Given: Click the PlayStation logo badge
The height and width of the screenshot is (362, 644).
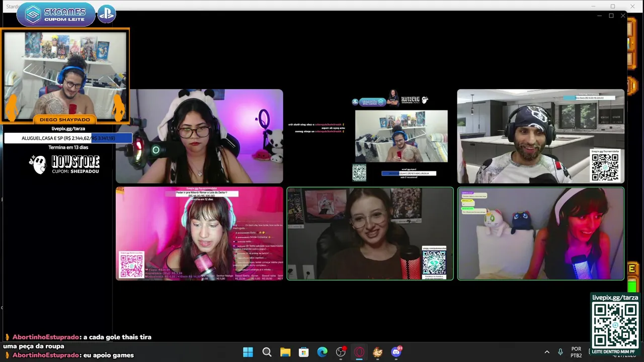Looking at the screenshot, I should [106, 15].
